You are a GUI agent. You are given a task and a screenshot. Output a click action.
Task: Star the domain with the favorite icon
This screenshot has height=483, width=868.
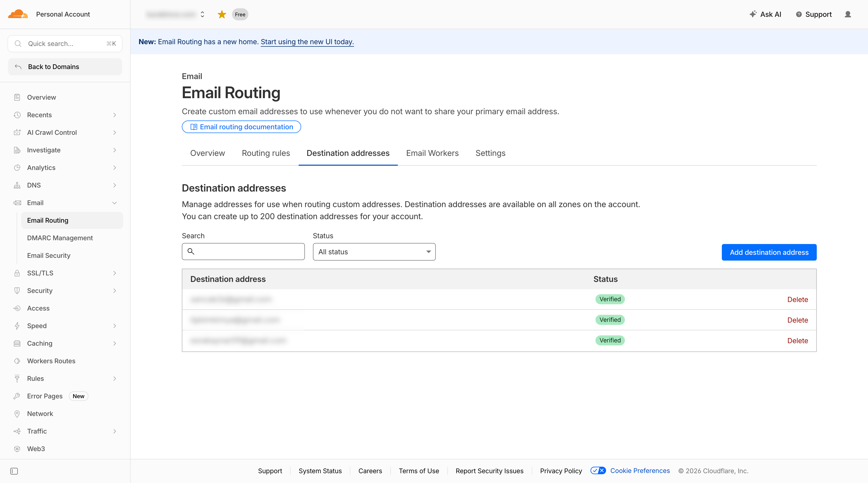222,15
